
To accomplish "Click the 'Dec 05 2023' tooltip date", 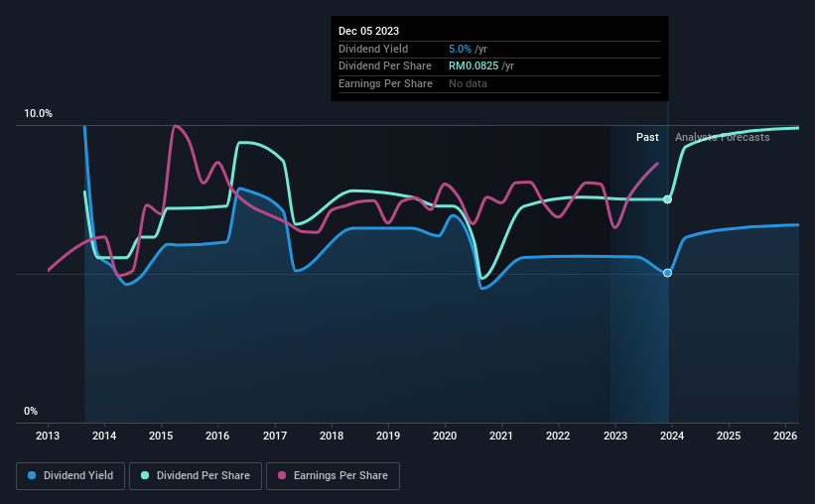I will pyautogui.click(x=368, y=31).
